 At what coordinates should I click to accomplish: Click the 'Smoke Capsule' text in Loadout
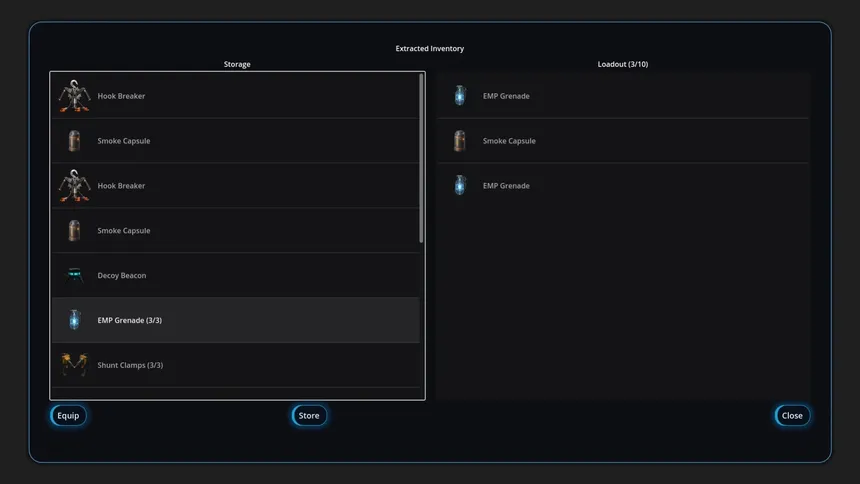coord(509,141)
